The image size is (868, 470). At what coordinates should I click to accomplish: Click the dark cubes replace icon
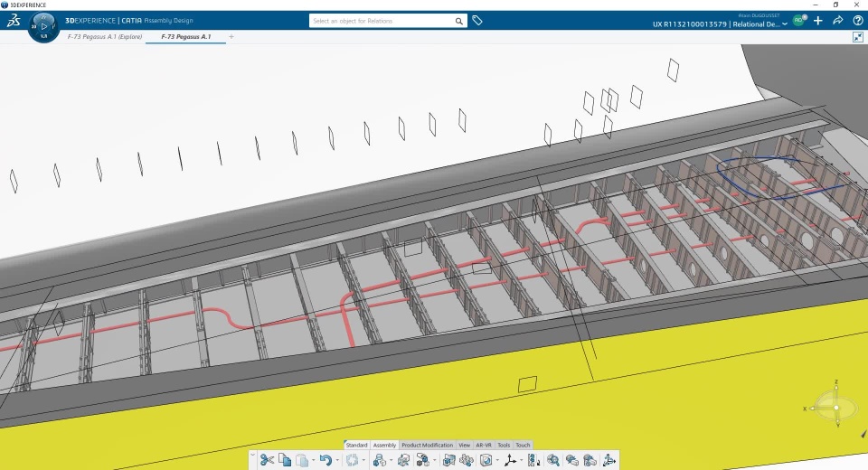pos(422,460)
